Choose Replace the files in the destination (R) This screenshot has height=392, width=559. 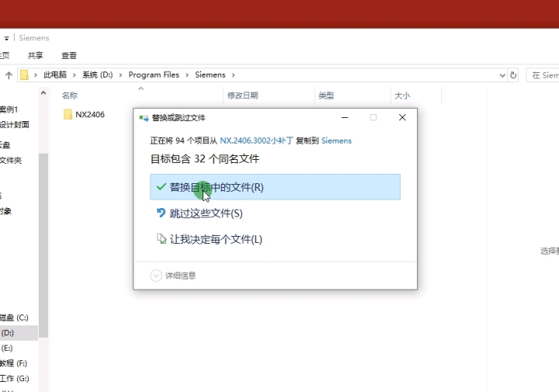tap(275, 187)
